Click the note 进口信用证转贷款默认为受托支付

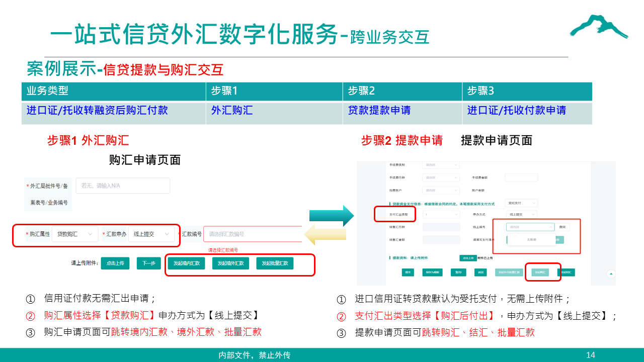pyautogui.click(x=463, y=299)
